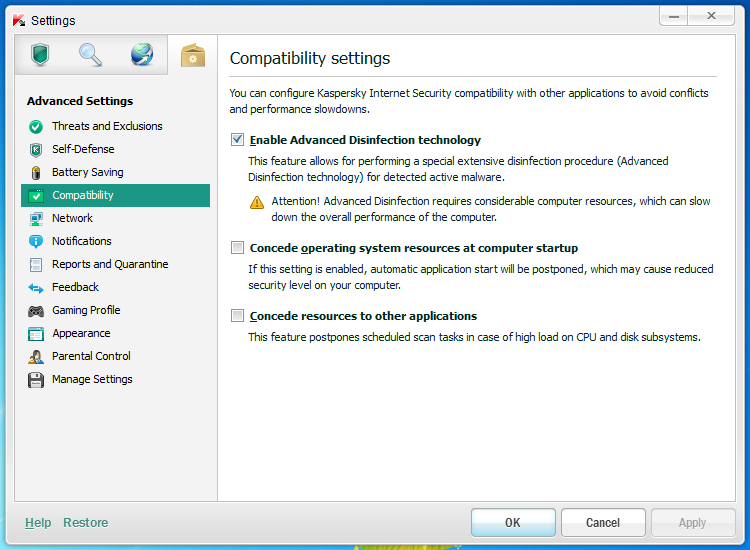Image resolution: width=750 pixels, height=550 pixels.
Task: Click the Parental Control icon
Action: [x=36, y=357]
